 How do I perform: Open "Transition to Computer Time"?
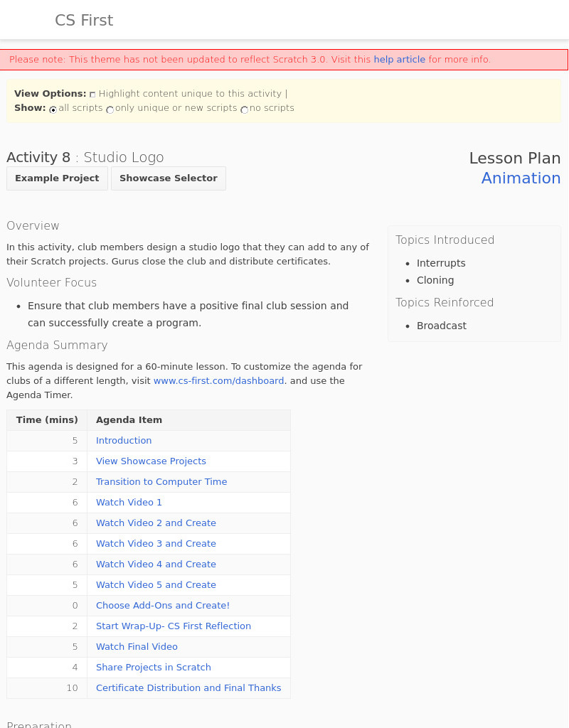161,481
